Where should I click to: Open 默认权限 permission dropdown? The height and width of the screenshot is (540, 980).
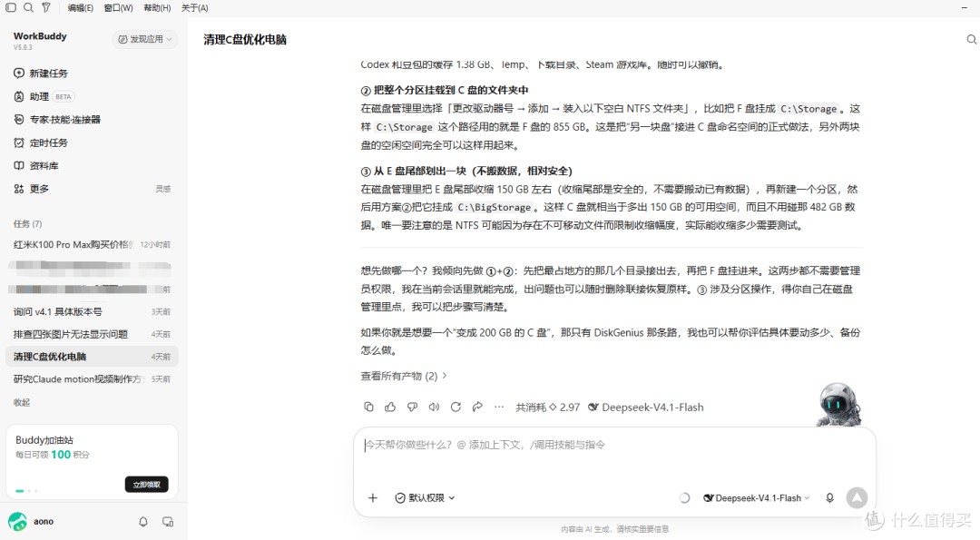tap(425, 497)
